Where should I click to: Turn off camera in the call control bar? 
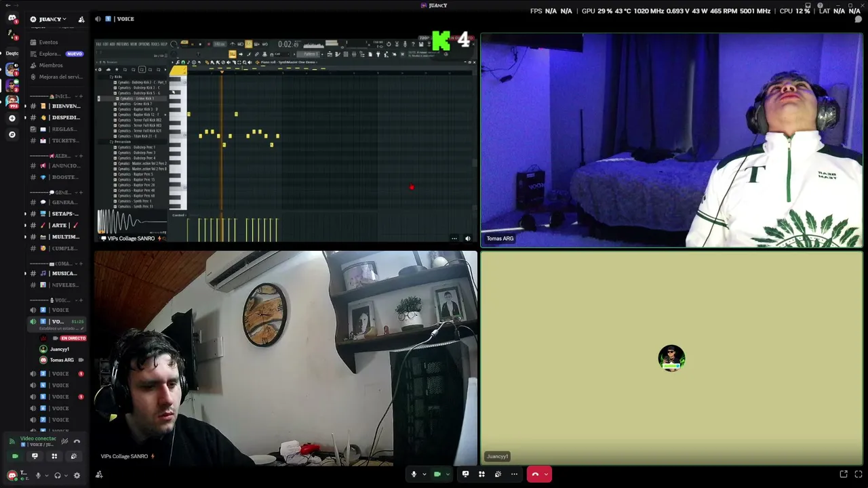[x=437, y=474]
